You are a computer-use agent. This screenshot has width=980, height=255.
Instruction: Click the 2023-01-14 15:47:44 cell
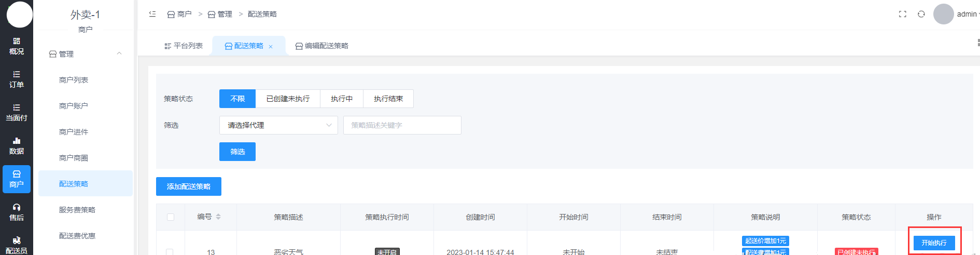[480, 252]
